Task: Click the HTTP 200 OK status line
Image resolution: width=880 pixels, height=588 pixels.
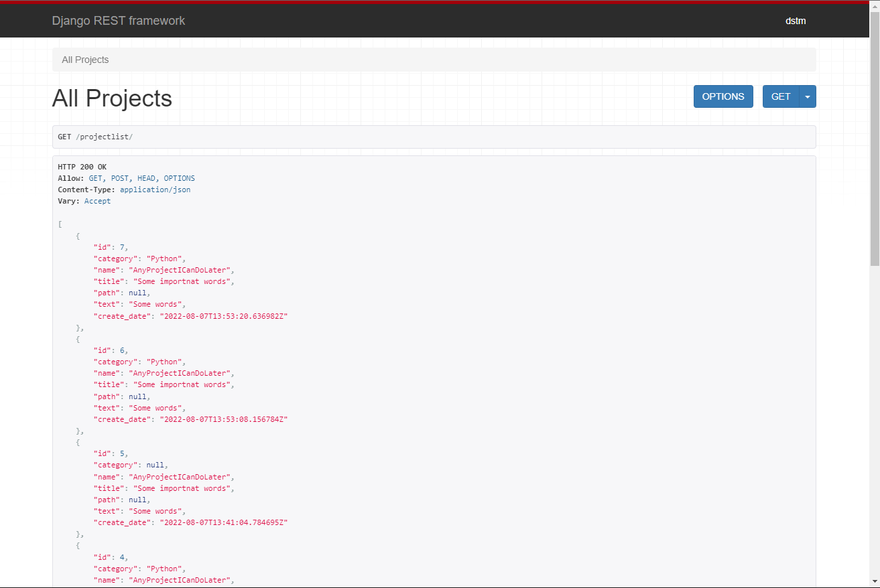Action: 82,167
